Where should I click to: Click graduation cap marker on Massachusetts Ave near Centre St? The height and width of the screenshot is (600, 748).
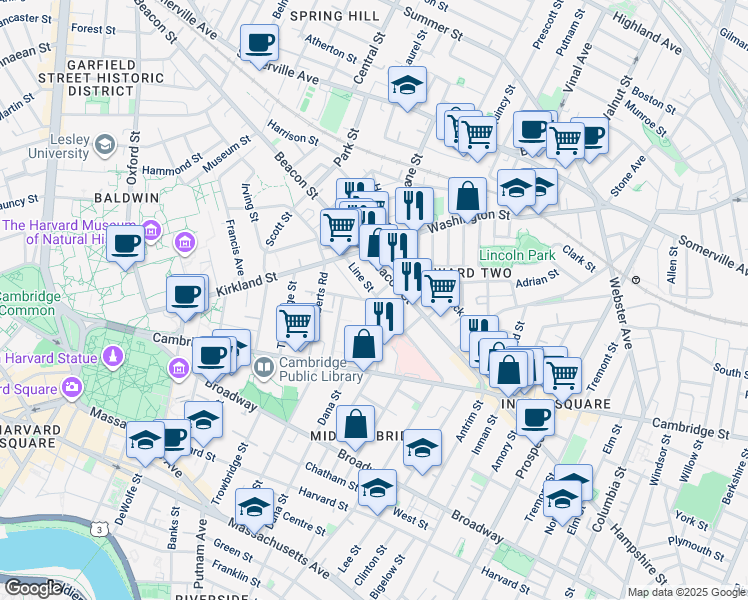point(254,507)
